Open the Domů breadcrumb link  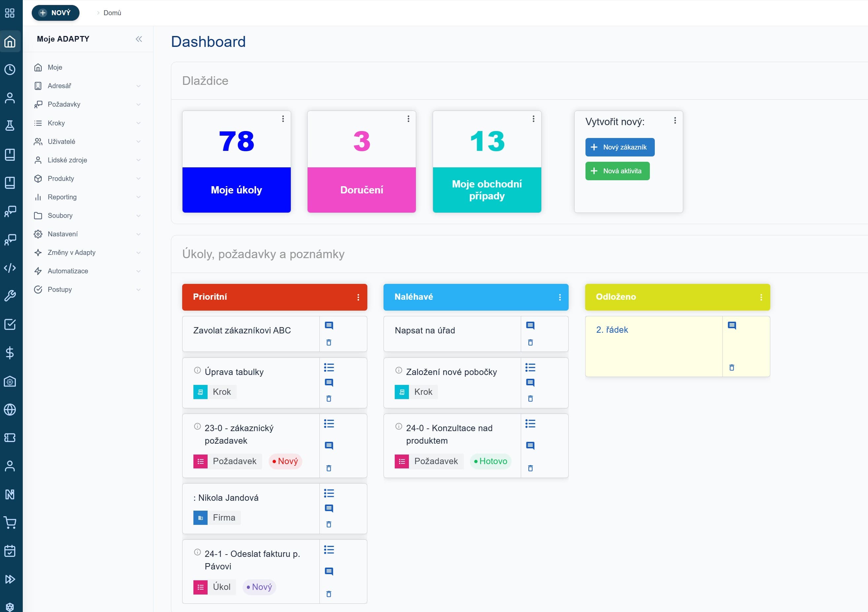[x=112, y=13]
